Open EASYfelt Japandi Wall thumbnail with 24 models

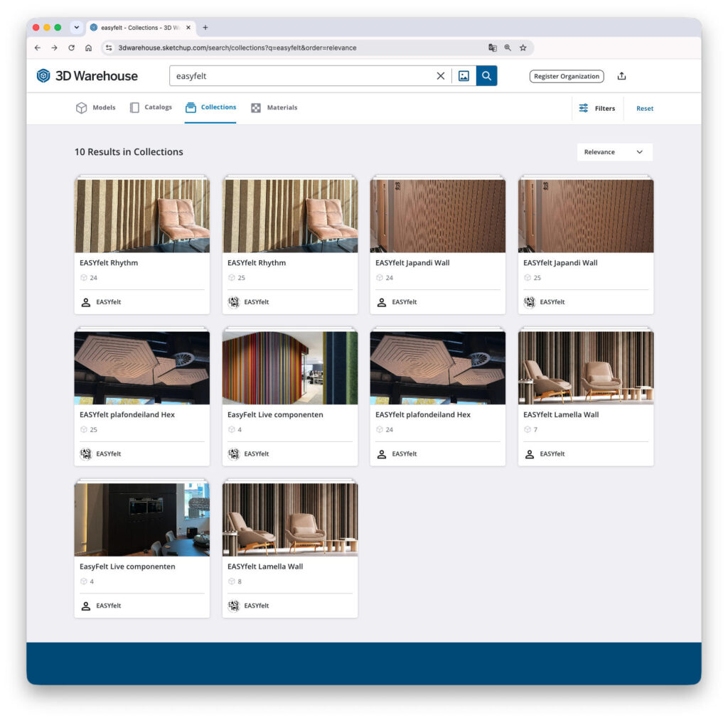tap(438, 216)
